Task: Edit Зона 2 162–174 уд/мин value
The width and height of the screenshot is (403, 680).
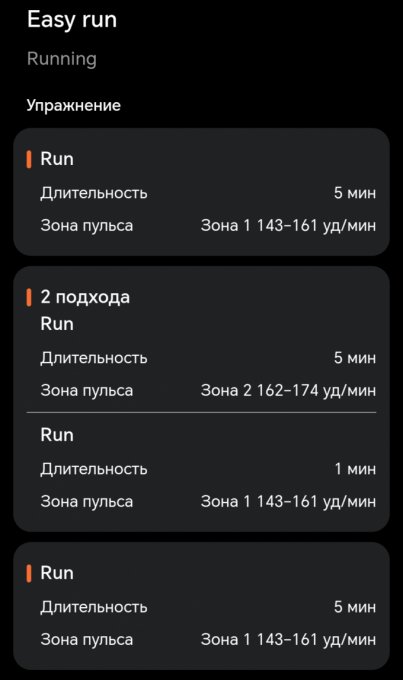Action: pyautogui.click(x=288, y=390)
